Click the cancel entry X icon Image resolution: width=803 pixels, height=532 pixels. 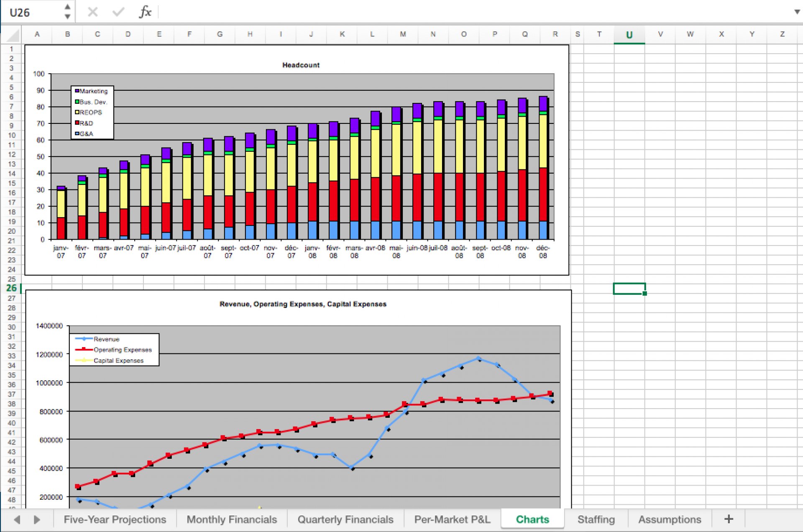pos(92,12)
